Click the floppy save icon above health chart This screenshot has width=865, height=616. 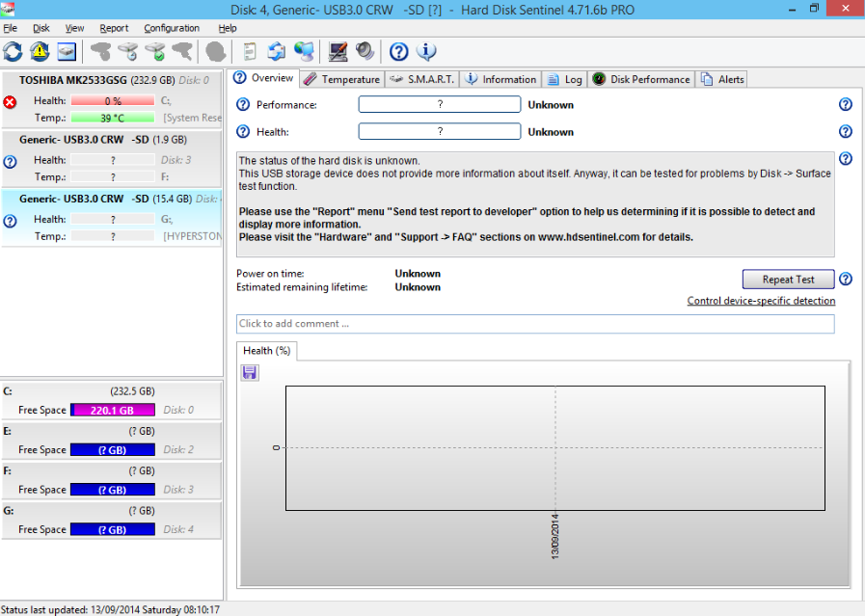250,372
